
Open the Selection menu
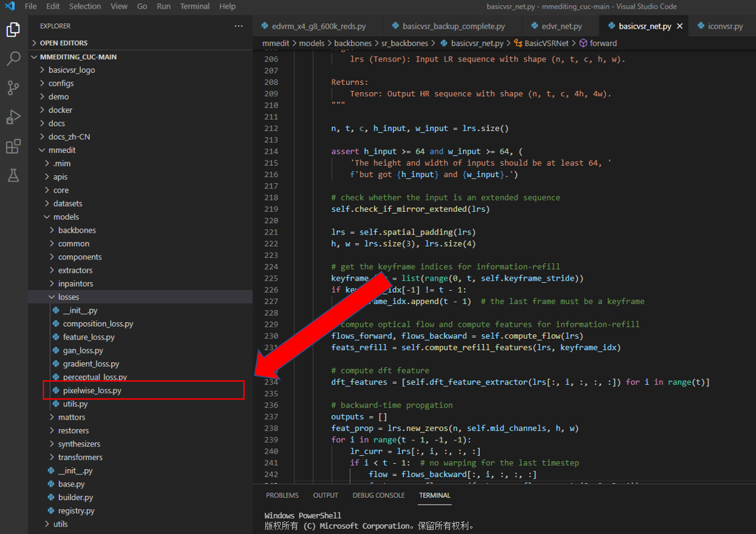pos(85,6)
